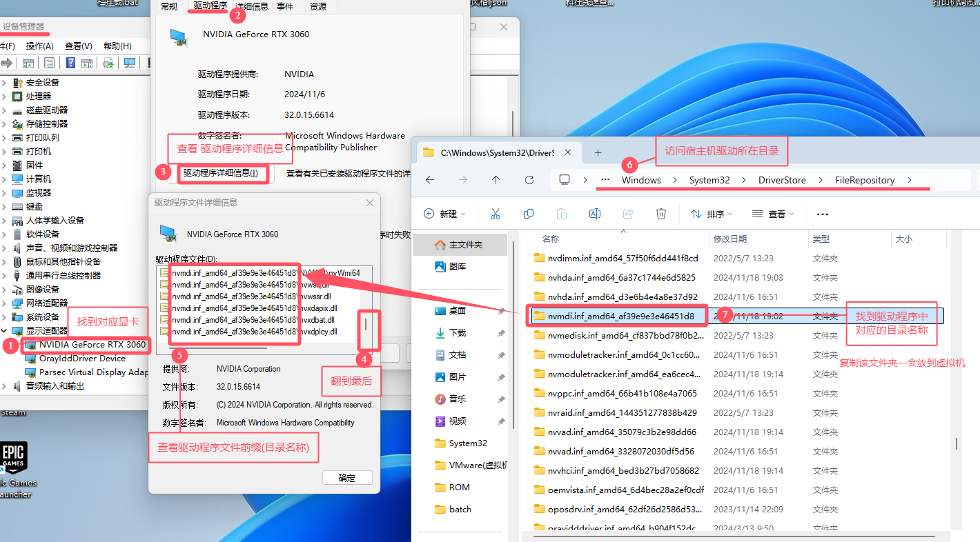Click the Rename icon in Explorer toolbar
This screenshot has width=980, height=542.
595,214
